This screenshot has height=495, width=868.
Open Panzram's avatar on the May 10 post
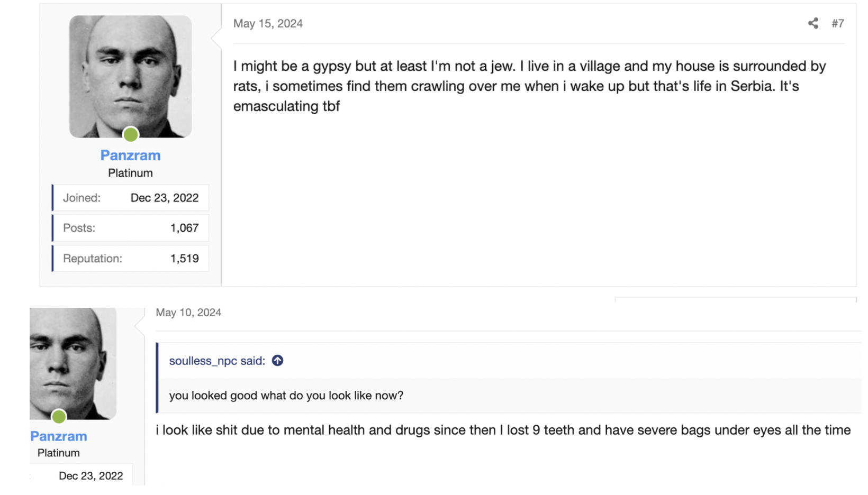(x=73, y=363)
